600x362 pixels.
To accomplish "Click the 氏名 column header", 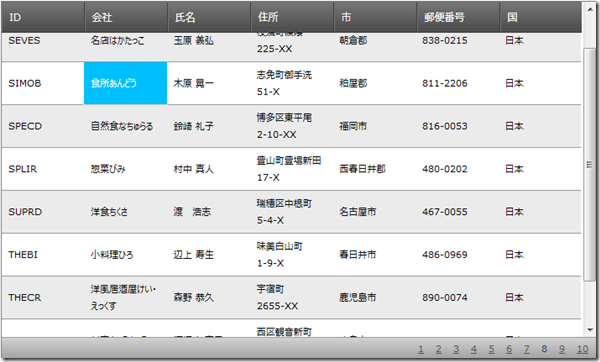I will [x=209, y=17].
